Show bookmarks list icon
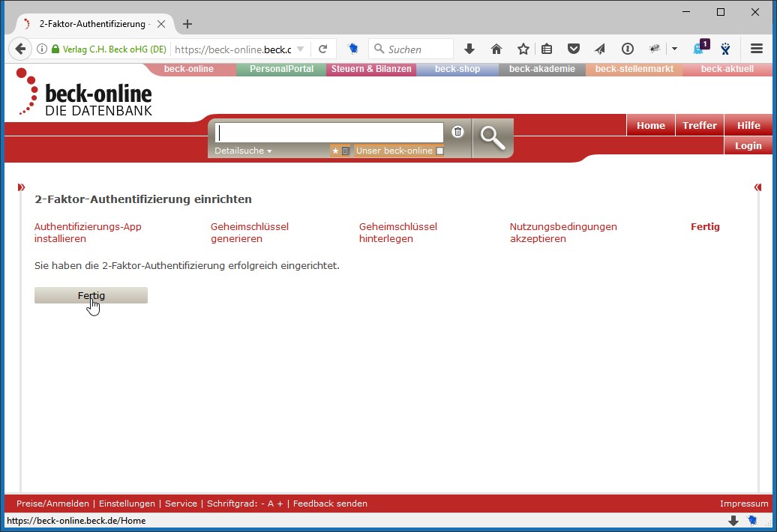Screen dimensions: 777x532 coord(547,49)
